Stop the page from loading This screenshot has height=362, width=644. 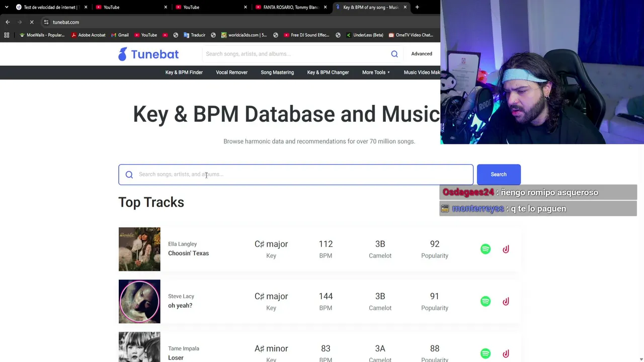(32, 22)
